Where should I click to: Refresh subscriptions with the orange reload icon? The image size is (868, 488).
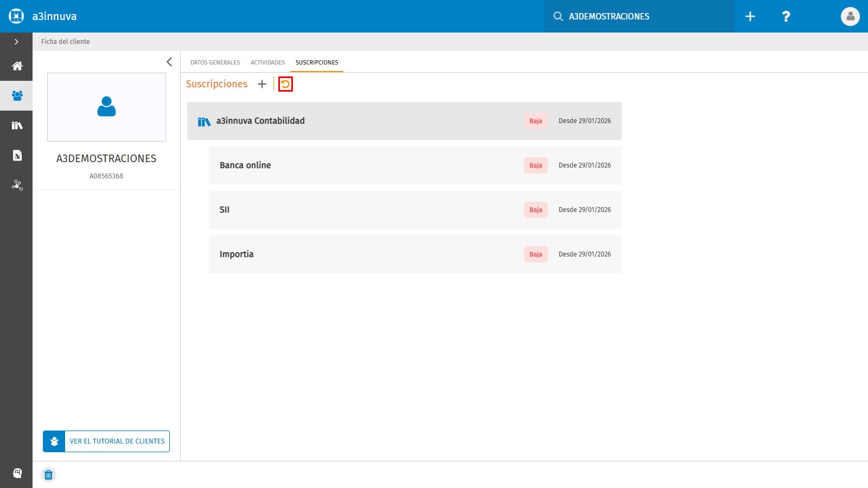[x=285, y=84]
